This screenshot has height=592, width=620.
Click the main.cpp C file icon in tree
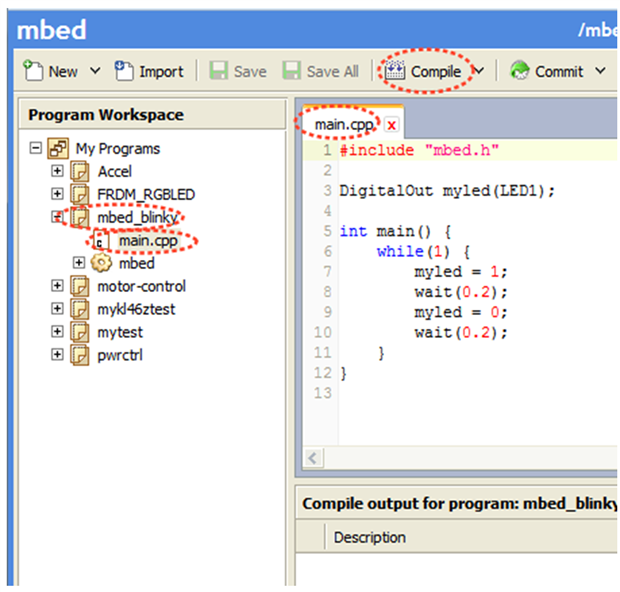click(101, 241)
